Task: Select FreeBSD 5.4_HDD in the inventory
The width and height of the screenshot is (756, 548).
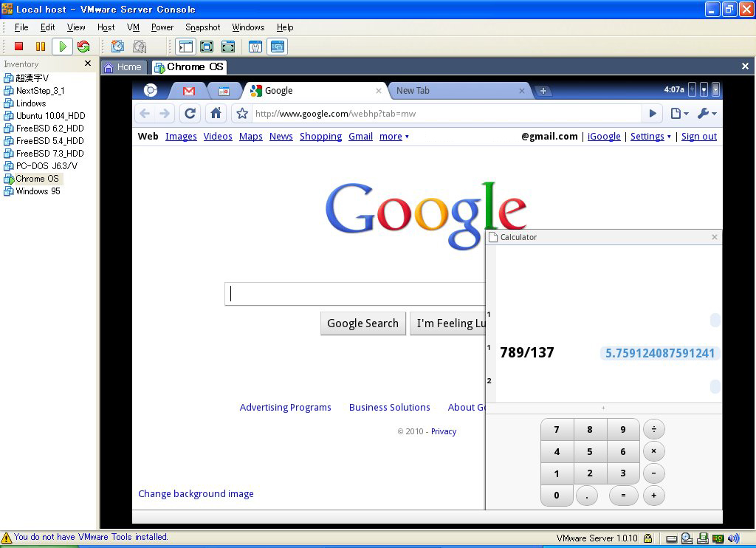Action: click(44, 141)
